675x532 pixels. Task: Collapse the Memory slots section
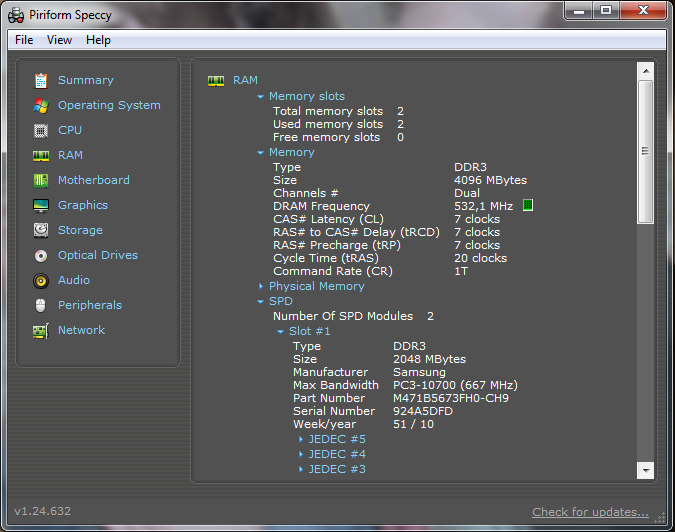click(260, 96)
